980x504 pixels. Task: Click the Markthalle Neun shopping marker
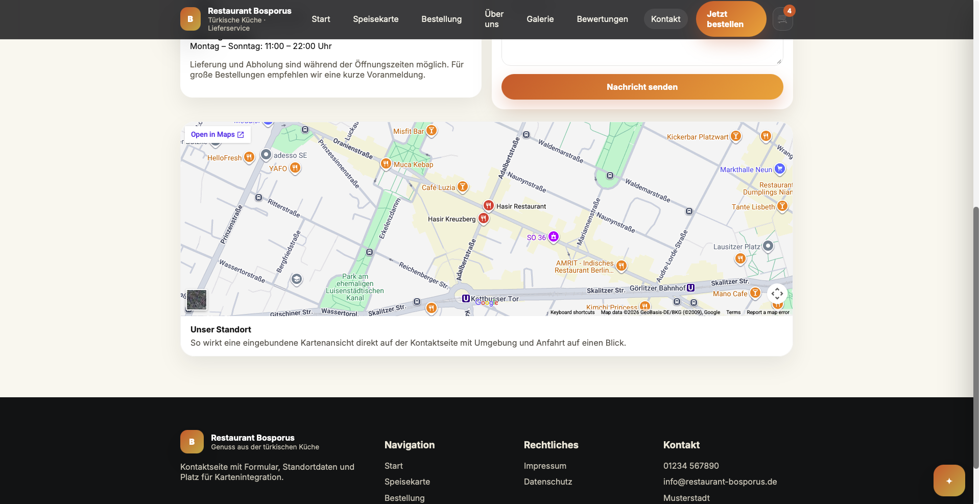pyautogui.click(x=779, y=169)
